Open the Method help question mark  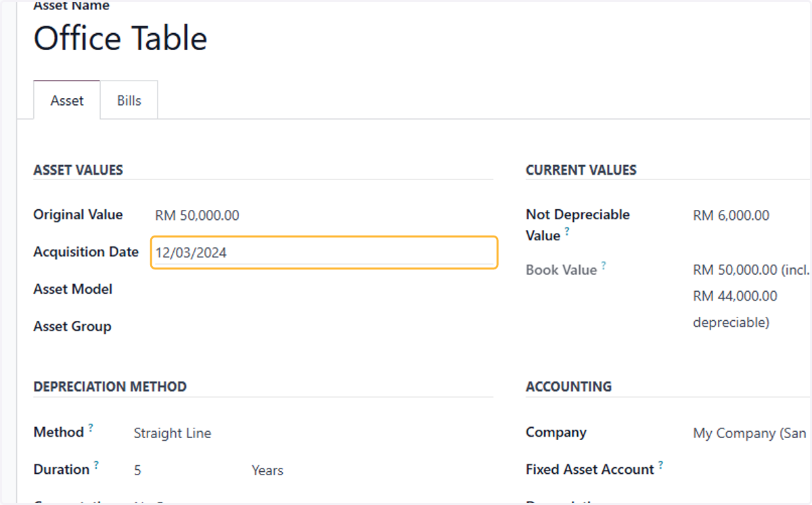[91, 428]
